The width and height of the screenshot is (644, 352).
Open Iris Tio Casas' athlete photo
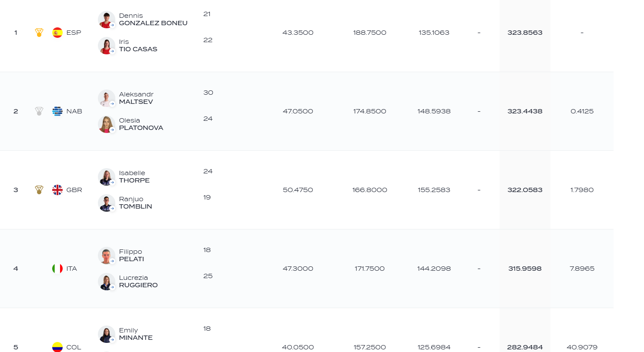pyautogui.click(x=107, y=46)
